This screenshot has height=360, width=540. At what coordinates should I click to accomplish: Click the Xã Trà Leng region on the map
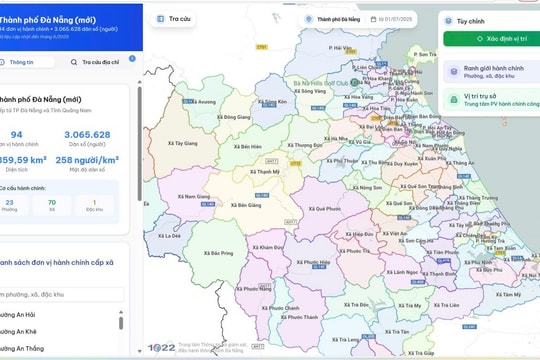(x=345, y=340)
